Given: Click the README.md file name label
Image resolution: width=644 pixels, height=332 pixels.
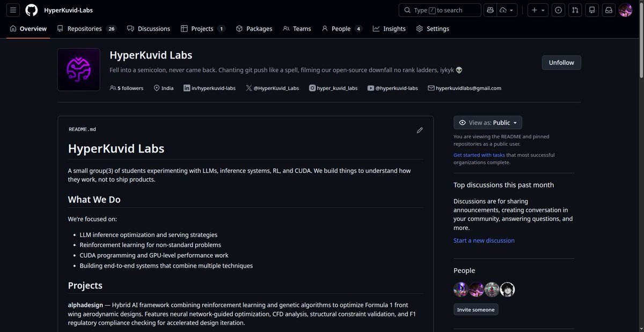Looking at the screenshot, I should pos(82,129).
